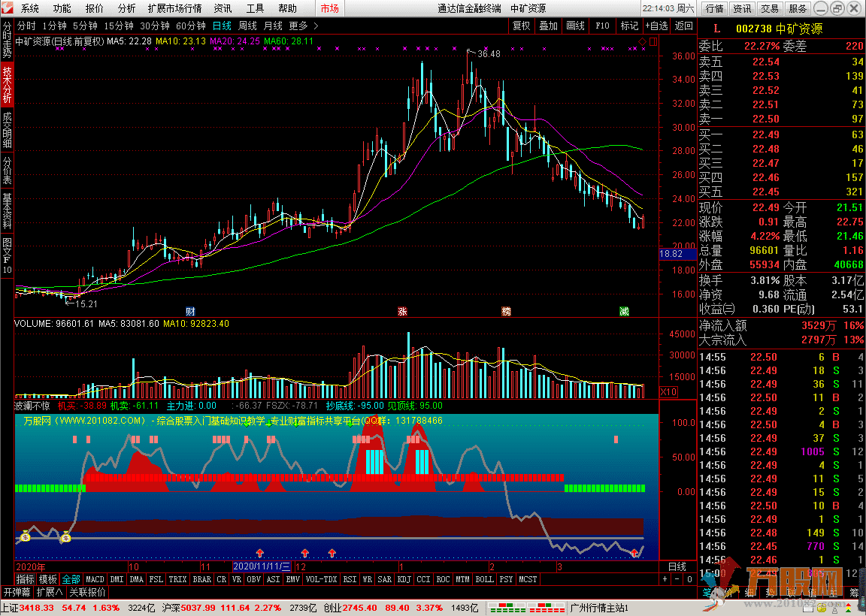Click the 行情 button at top right

coord(715,8)
